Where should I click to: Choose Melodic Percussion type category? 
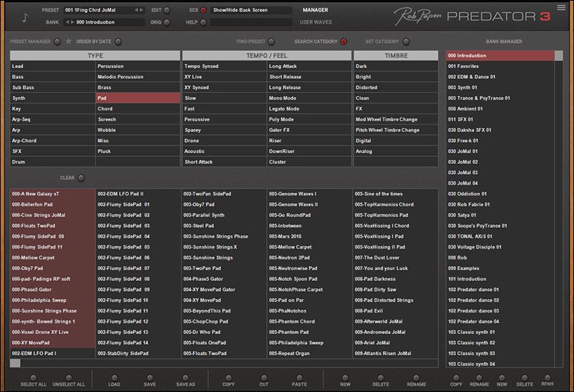(138, 77)
